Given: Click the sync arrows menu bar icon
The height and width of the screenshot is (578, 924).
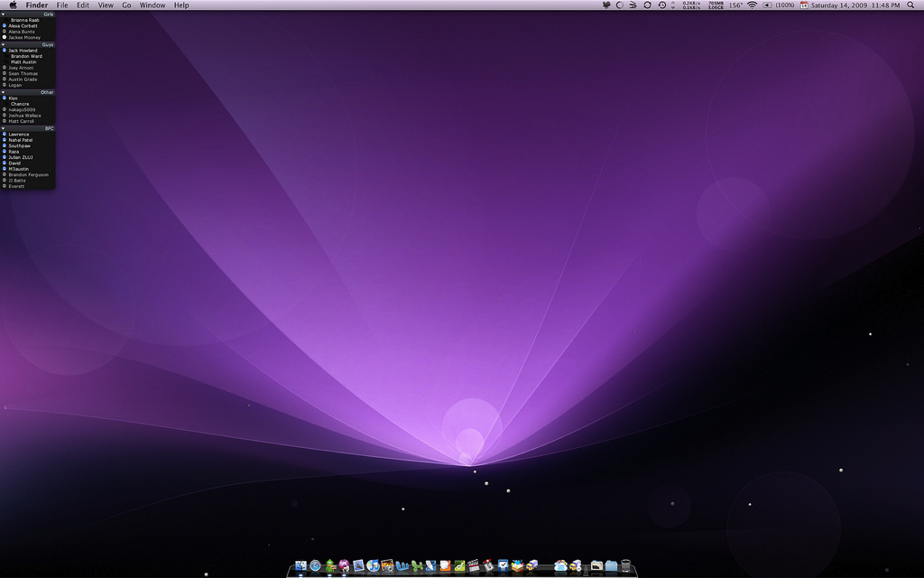Looking at the screenshot, I should (647, 5).
